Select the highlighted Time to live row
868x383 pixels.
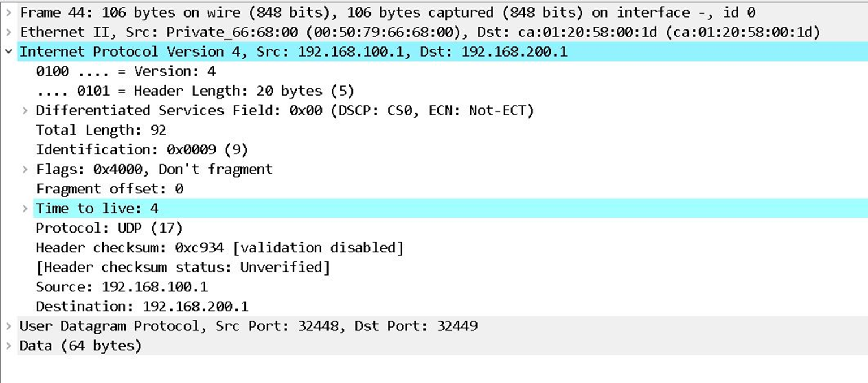96,208
